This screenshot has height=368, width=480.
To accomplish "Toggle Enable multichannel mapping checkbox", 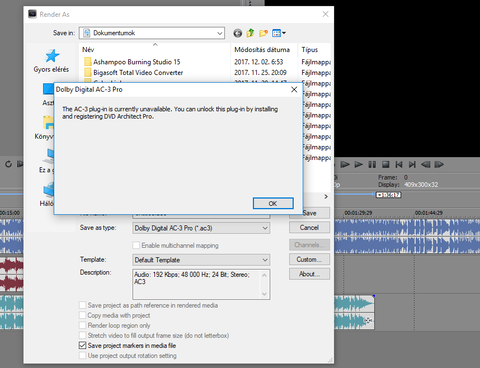I will coord(136,245).
